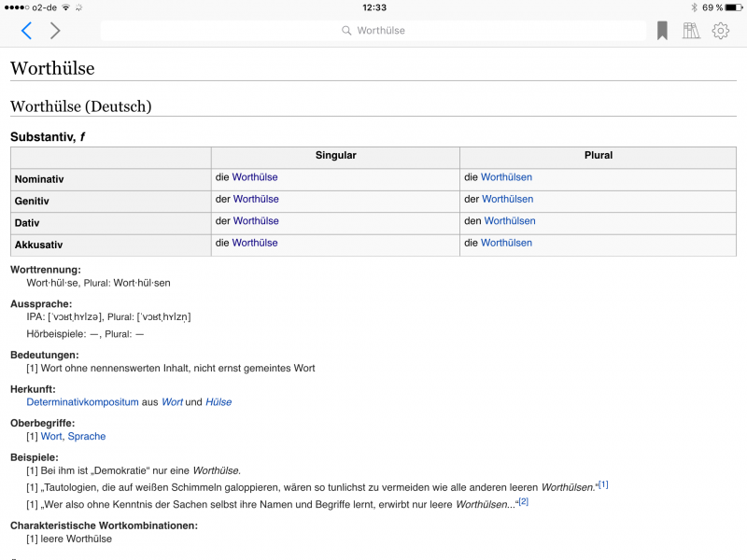The width and height of the screenshot is (747, 560).
Task: Open the Wort, Sprache link under Oberbegriffe
Action: click(x=73, y=437)
